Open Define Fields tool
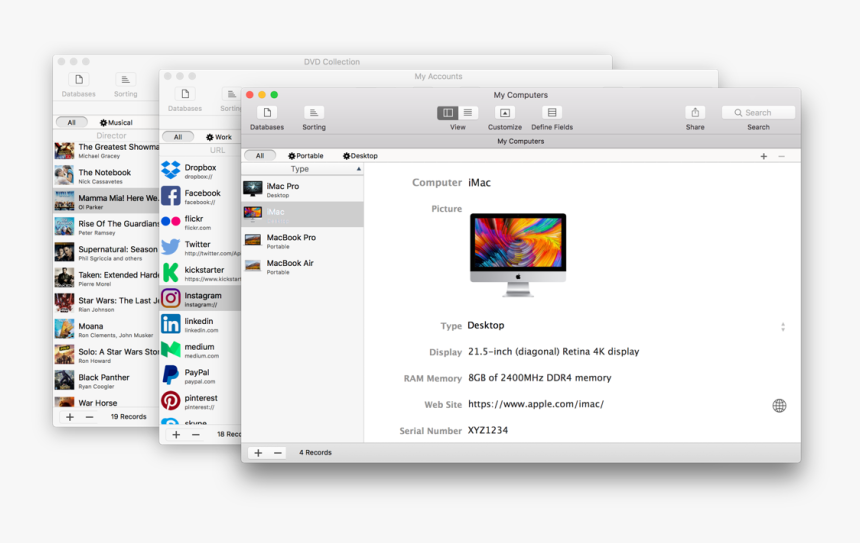Screen dimensions: 860x543 (x=552, y=113)
